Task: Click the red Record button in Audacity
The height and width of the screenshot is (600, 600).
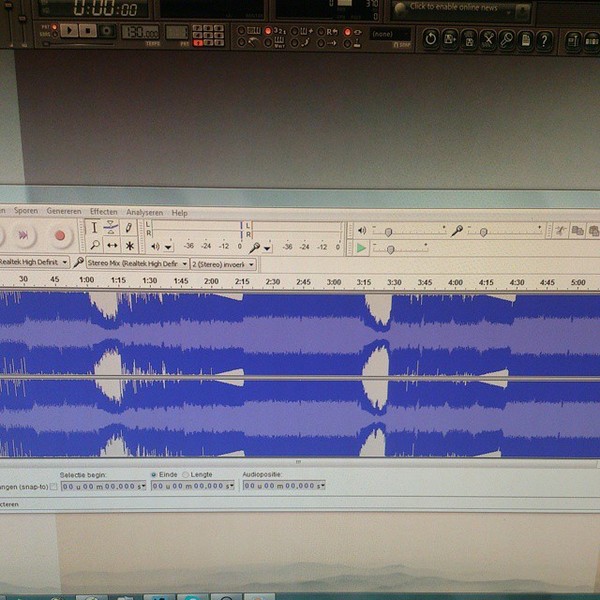Action: (x=60, y=235)
